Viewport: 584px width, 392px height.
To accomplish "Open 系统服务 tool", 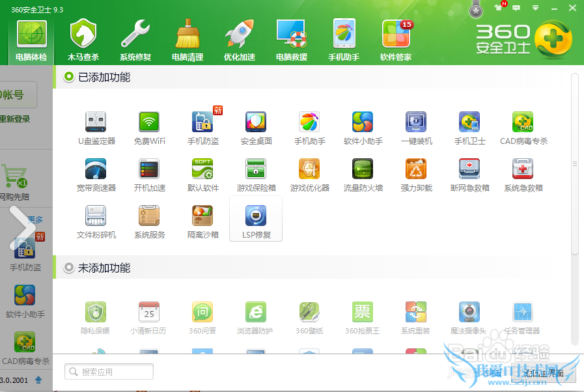I will 149,223.
